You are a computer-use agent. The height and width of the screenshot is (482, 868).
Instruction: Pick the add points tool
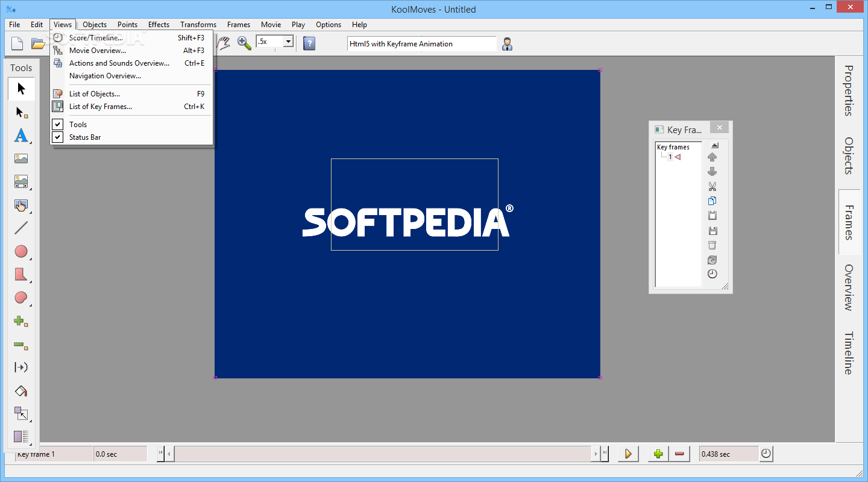tap(21, 321)
